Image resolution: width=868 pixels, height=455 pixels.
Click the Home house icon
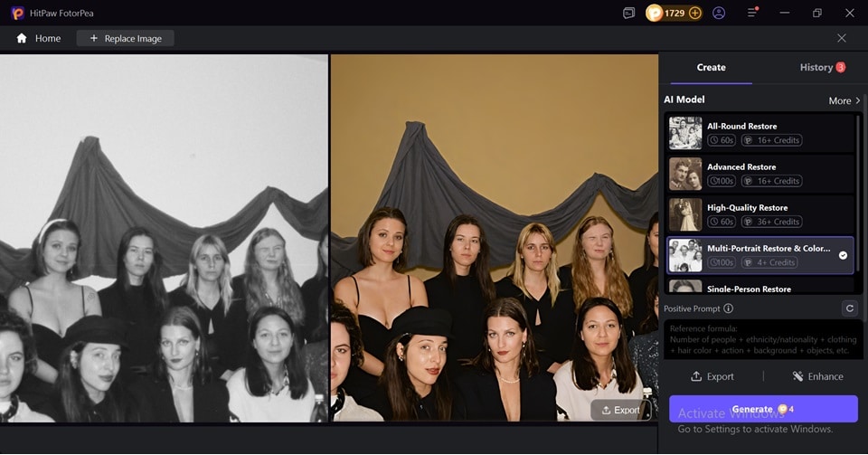pos(22,38)
